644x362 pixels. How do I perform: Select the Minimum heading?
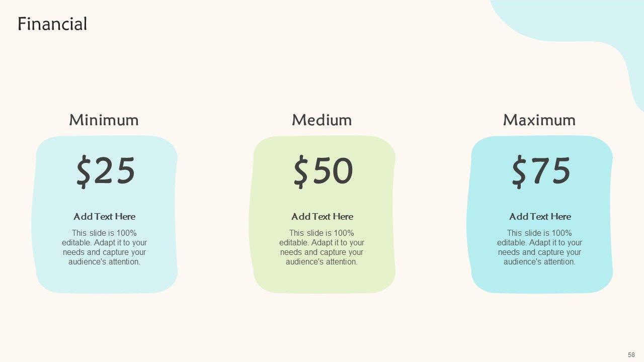(x=104, y=120)
